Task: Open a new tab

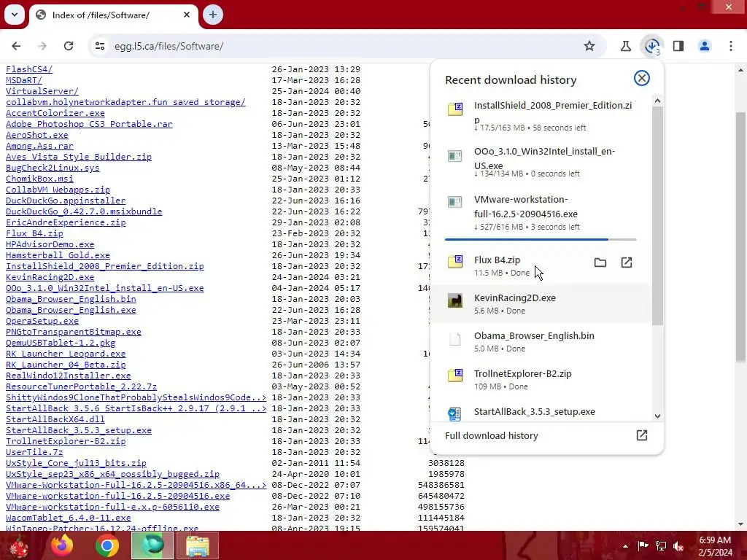Action: tap(213, 15)
